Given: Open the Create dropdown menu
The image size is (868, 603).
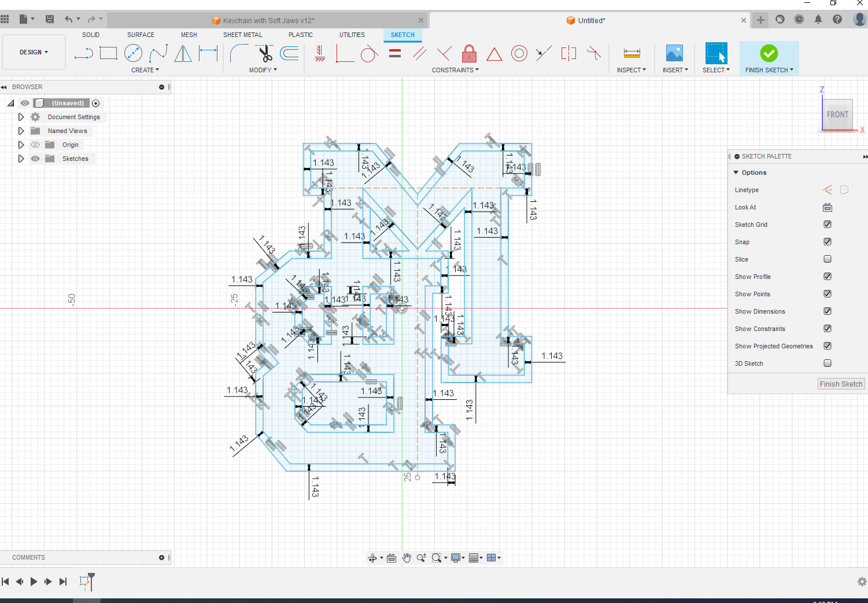Looking at the screenshot, I should pos(146,70).
